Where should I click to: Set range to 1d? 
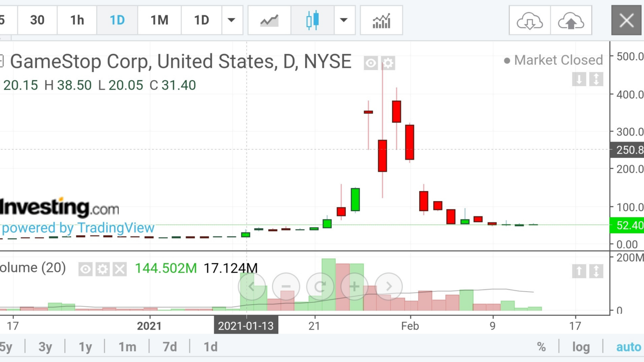tap(211, 347)
